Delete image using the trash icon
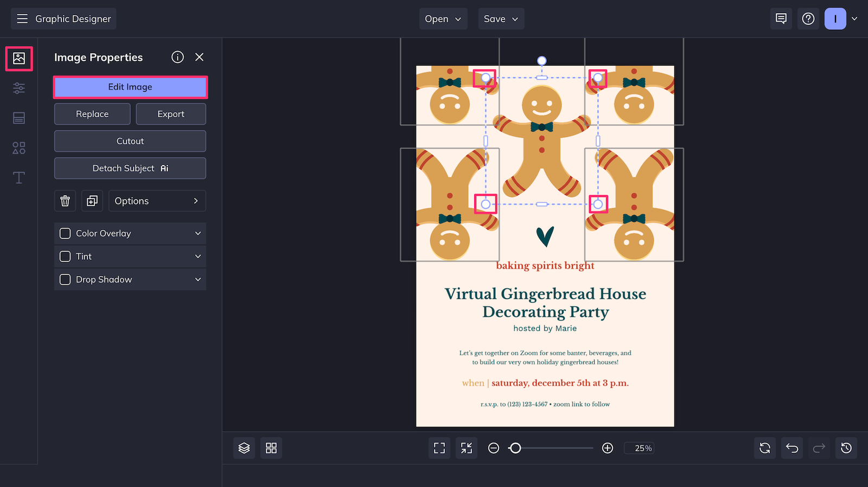868x487 pixels. pyautogui.click(x=65, y=201)
